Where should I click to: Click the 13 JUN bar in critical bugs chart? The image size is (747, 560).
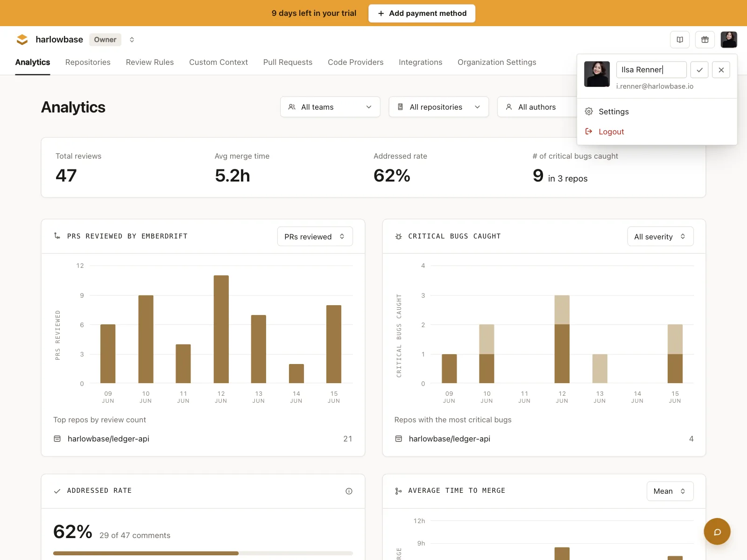tap(600, 369)
